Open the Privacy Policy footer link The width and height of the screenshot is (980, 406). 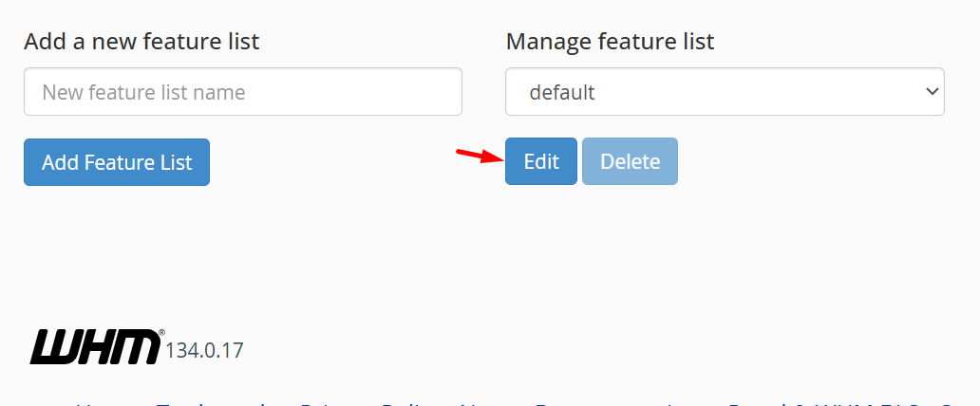368,403
